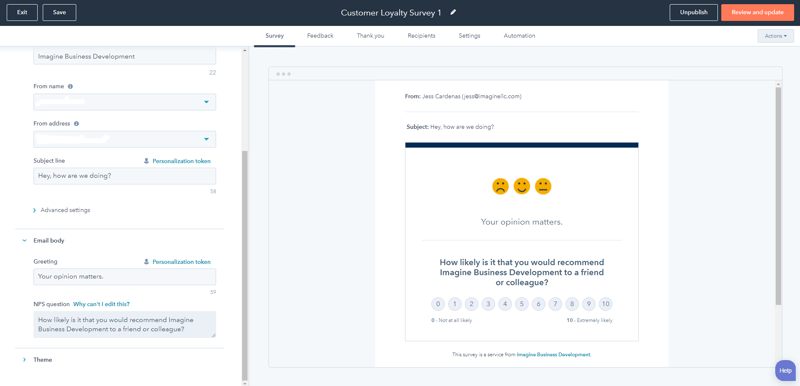Click the 'From: Jess Cardenas' preview text
Viewport: 800px width, 386px height.
click(463, 96)
